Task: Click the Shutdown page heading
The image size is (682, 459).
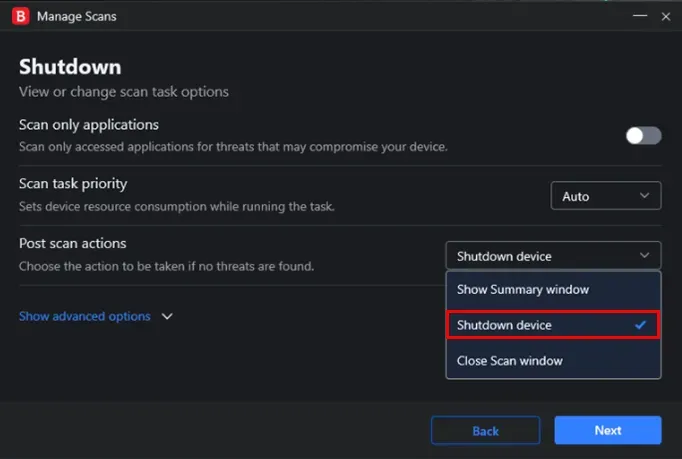Action: 70,67
